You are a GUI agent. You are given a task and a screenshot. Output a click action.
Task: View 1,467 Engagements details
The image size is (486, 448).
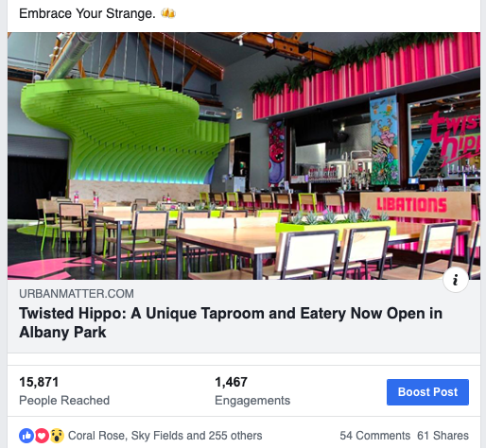tap(252, 391)
